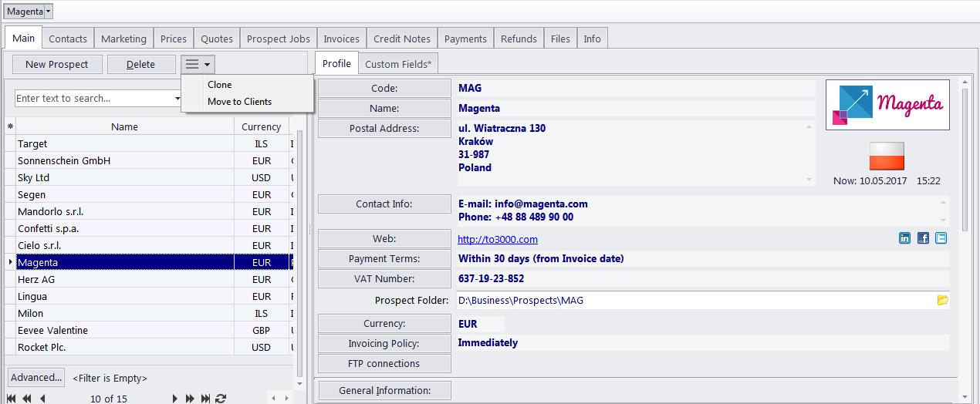Refresh the prospect list
The image size is (980, 404).
coord(221,399)
